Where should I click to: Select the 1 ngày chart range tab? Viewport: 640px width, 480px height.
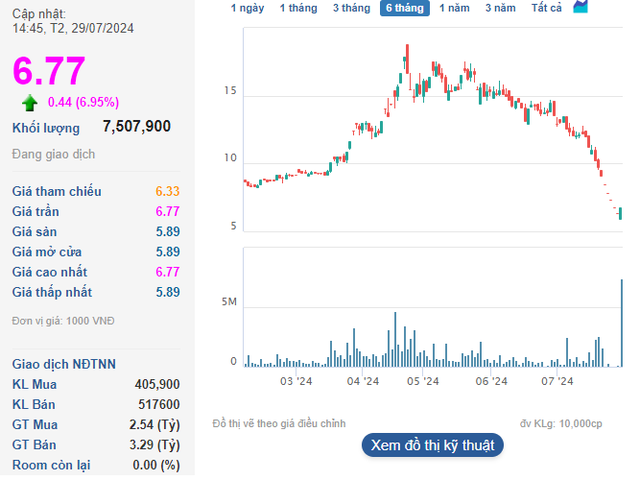click(x=247, y=8)
